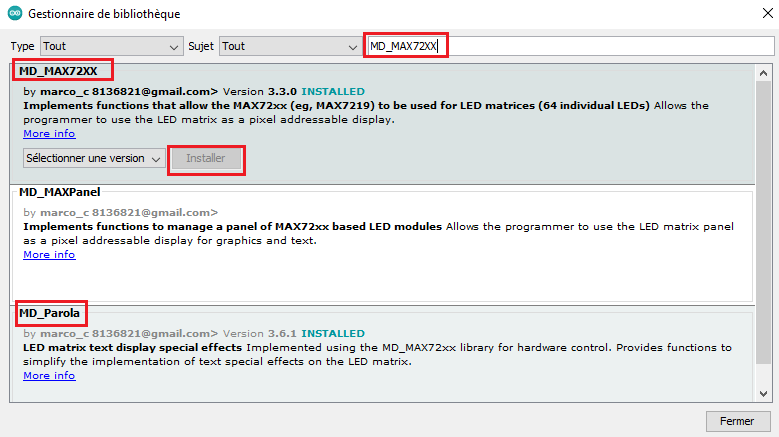Image resolution: width=779 pixels, height=437 pixels.
Task: Close the Gestionnaire de bibliothèque window
Action: coord(768,13)
